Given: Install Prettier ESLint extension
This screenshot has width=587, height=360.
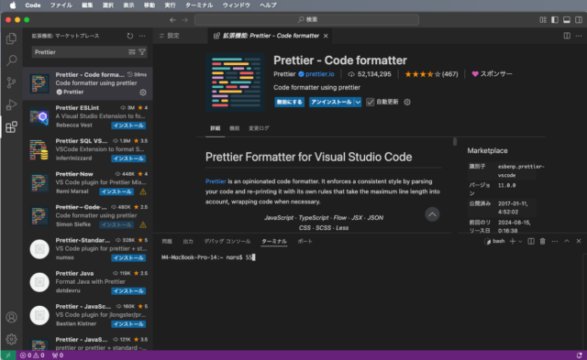Looking at the screenshot, I should click(x=128, y=125).
